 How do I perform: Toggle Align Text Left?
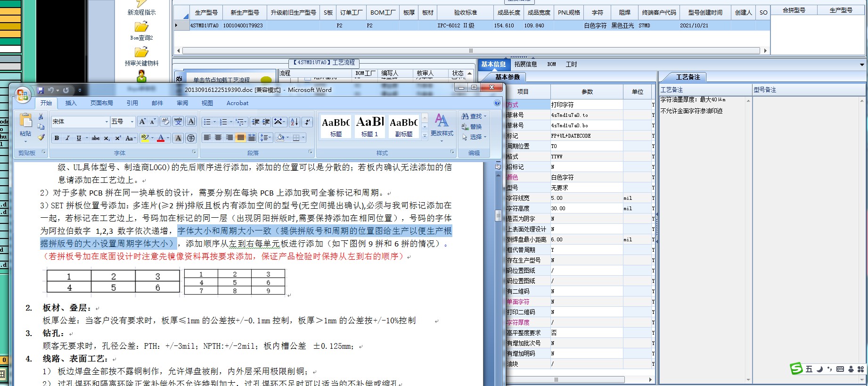click(x=207, y=138)
